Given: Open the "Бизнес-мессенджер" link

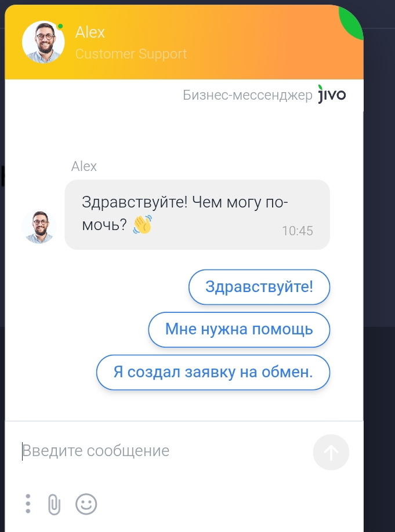Looking at the screenshot, I should coord(247,95).
